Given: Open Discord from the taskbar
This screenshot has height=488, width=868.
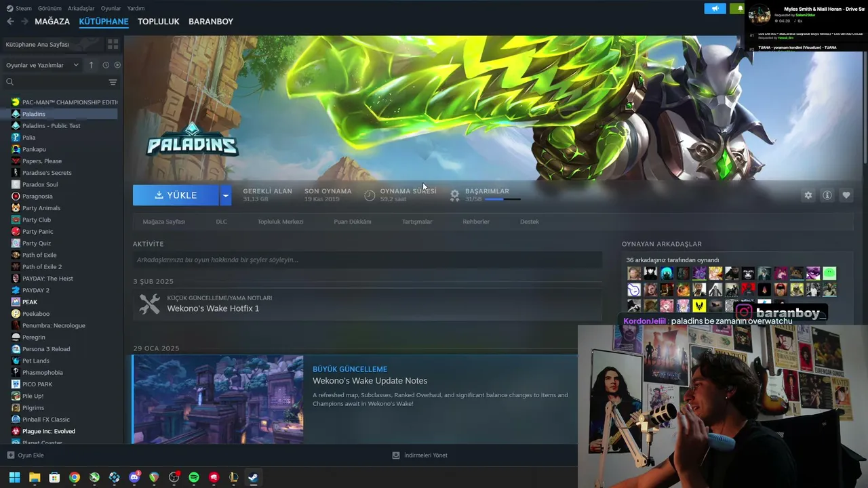Looking at the screenshot, I should (134, 477).
